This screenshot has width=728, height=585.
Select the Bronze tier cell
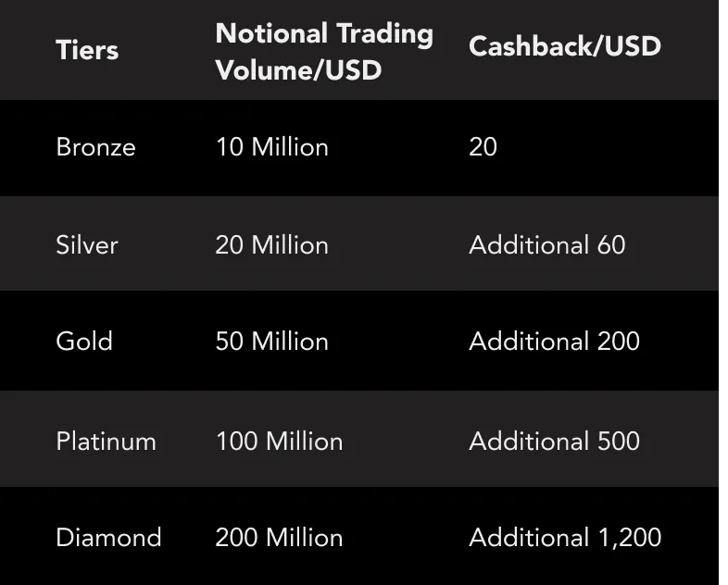point(95,147)
